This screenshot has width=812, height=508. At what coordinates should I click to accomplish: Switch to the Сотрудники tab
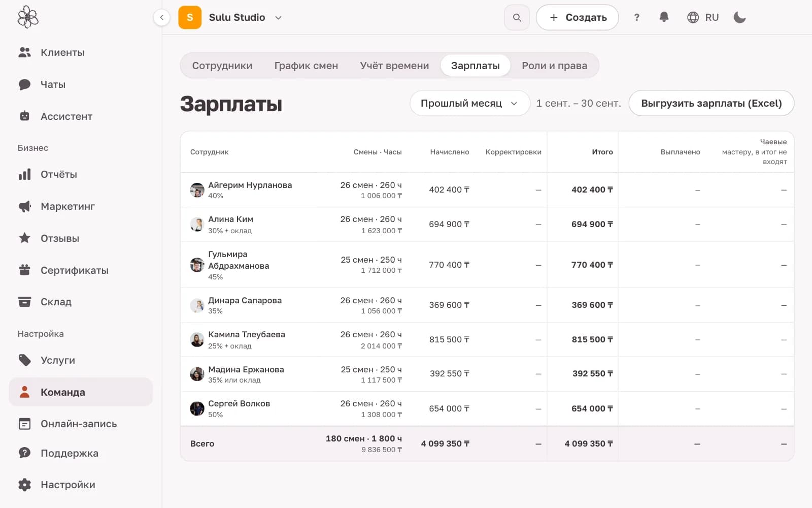coord(222,66)
